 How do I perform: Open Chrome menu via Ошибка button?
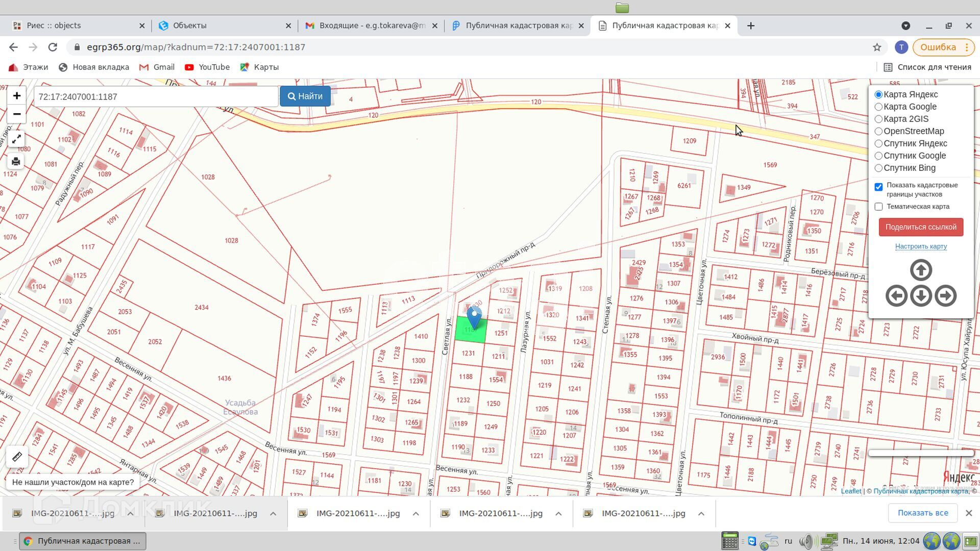944,47
